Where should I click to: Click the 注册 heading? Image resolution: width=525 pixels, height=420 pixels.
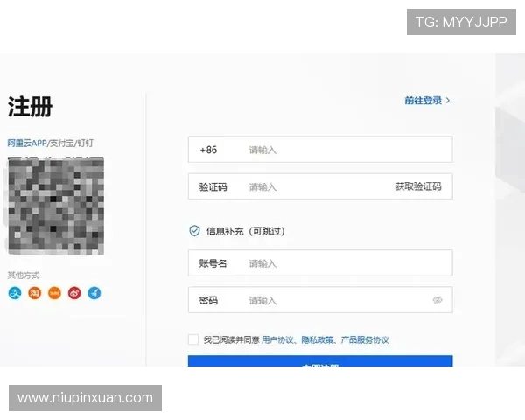pyautogui.click(x=30, y=107)
